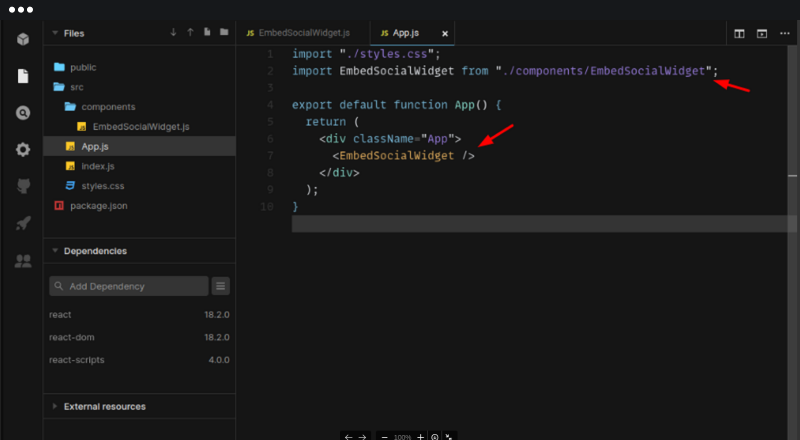Screen dimensions: 800x440
Task: Open the Live collaboration people icon
Action: coord(23,261)
